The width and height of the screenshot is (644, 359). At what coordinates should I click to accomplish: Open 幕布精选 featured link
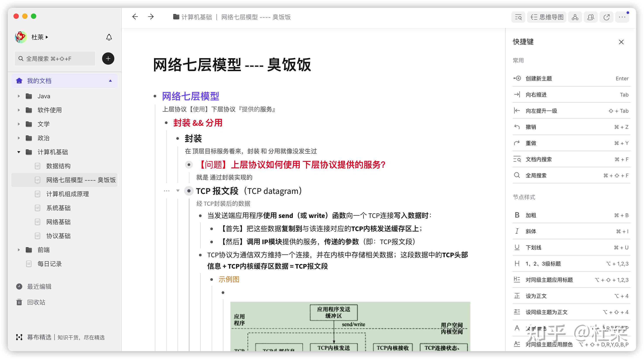(60, 337)
